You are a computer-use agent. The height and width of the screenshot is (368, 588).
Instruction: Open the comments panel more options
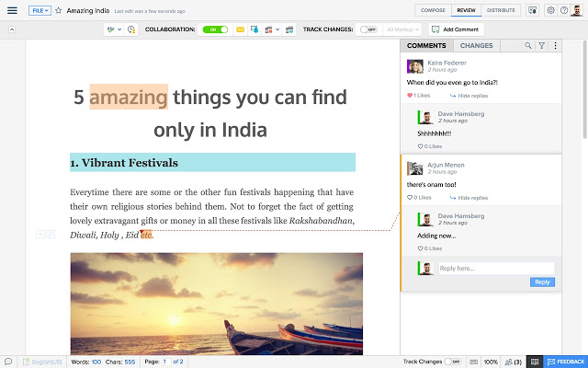(x=555, y=45)
